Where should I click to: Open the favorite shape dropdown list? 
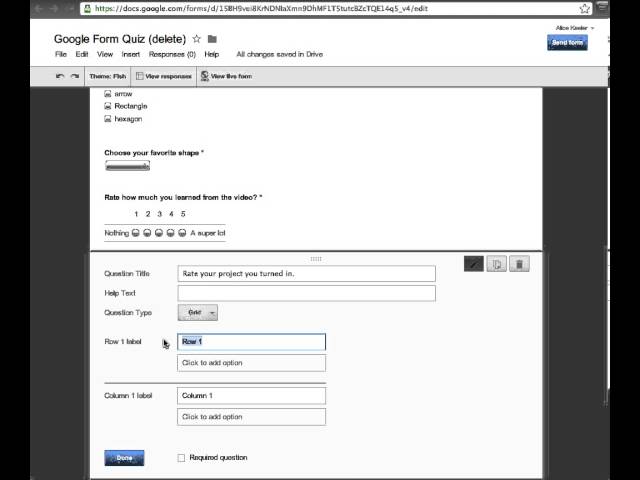128,166
